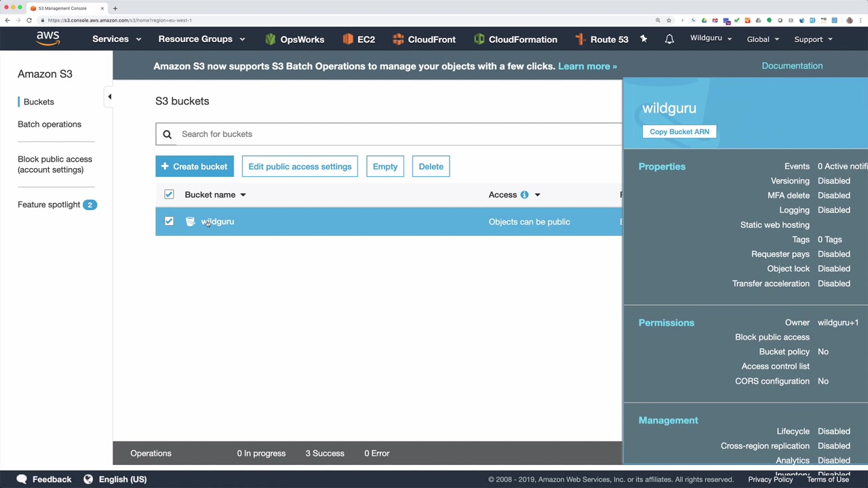Open the Terms of Use link
Image resolution: width=868 pixels, height=488 pixels.
point(828,479)
